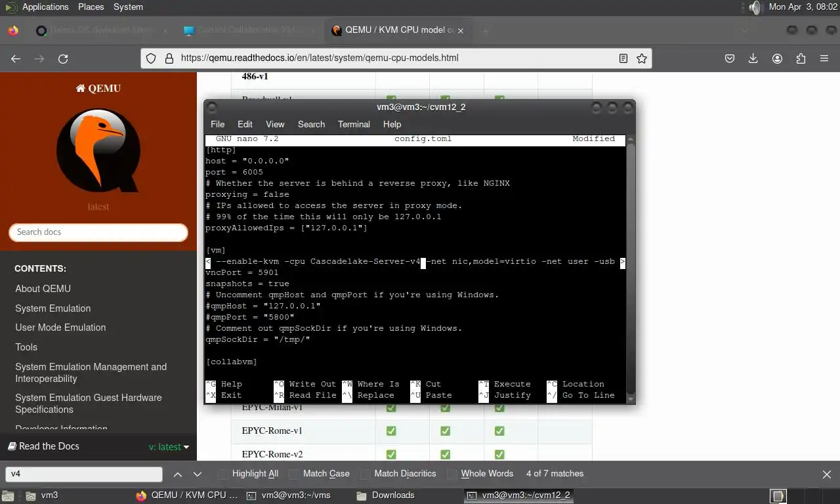This screenshot has height=504, width=840.
Task: Click the show desktop icon in bottom panel
Action: click(9, 495)
